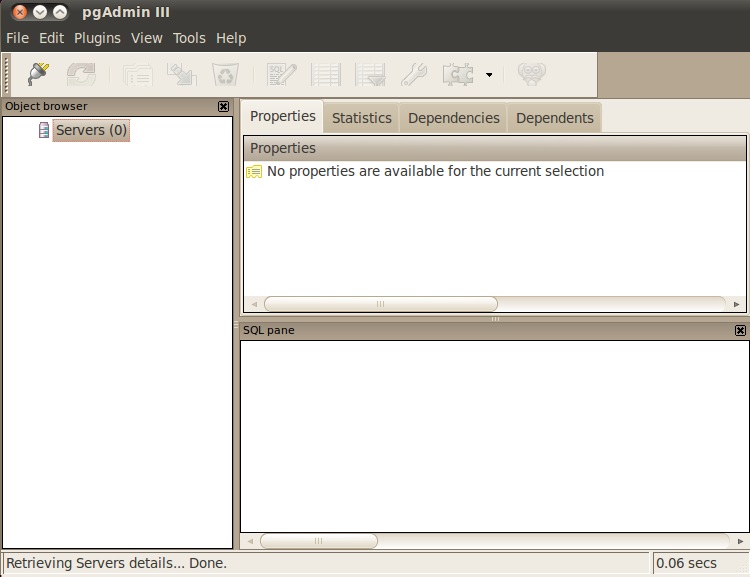Open the Plugins menu
This screenshot has width=750, height=577.
click(x=97, y=38)
